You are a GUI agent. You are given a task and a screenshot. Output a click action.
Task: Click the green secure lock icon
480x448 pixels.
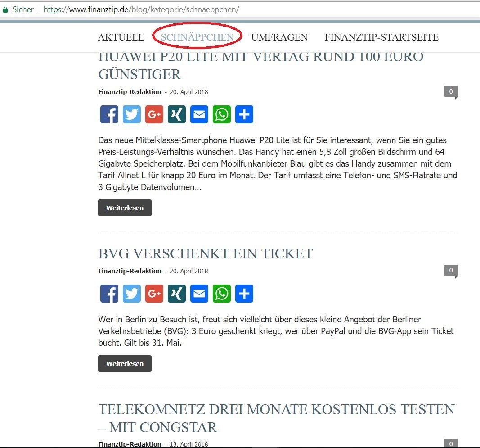tap(5, 10)
